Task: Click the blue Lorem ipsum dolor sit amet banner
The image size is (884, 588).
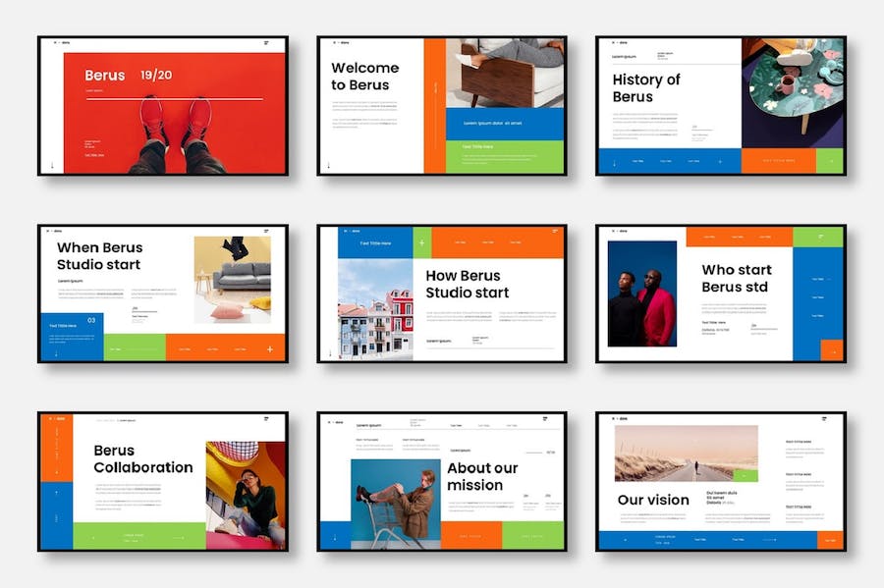Action: coord(505,123)
